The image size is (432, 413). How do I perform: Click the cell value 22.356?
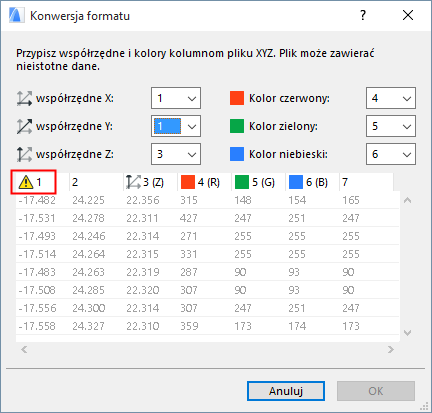click(143, 200)
